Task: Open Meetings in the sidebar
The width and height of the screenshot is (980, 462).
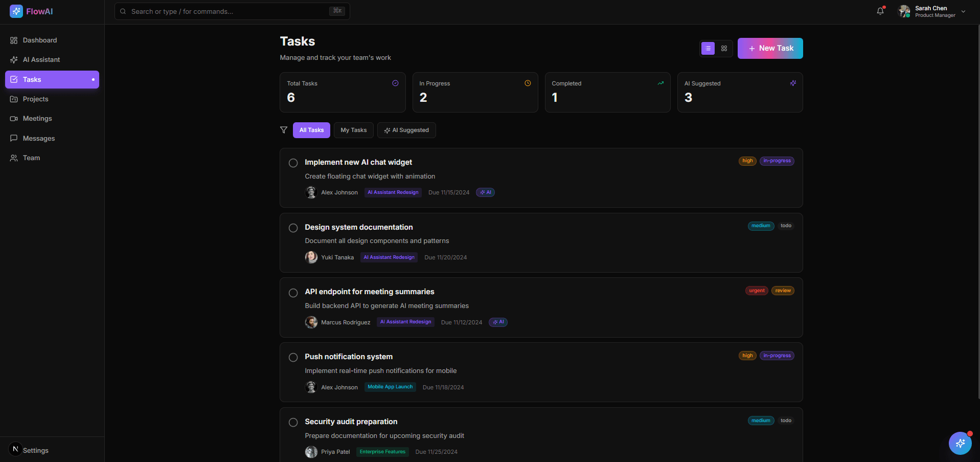Action: click(x=37, y=118)
